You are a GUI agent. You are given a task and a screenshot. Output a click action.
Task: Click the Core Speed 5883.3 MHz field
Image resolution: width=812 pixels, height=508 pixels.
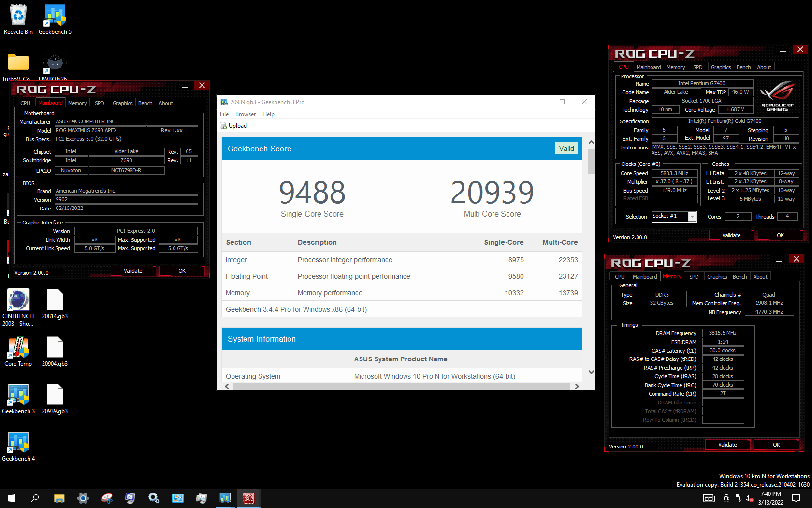[x=674, y=173]
